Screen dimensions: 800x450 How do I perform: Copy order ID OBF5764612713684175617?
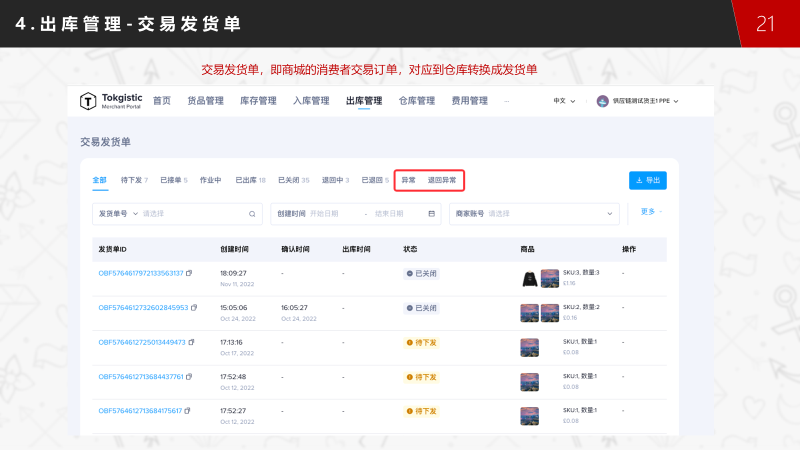click(187, 411)
